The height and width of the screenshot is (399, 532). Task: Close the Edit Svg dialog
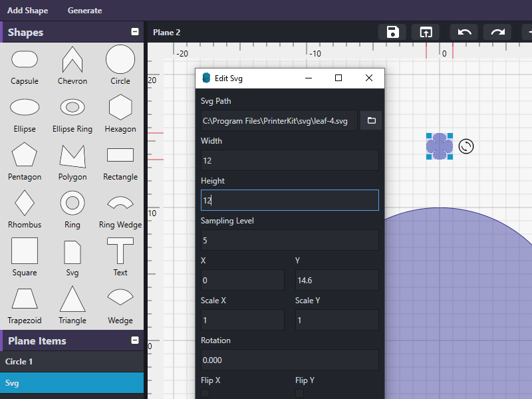(369, 78)
